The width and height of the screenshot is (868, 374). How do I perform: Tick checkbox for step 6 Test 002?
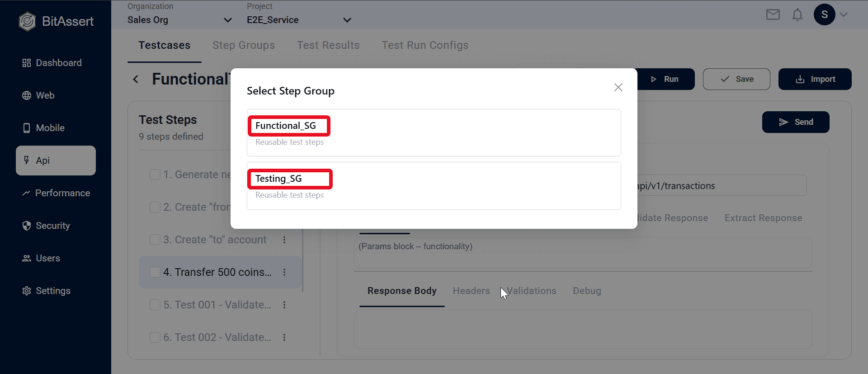point(155,337)
